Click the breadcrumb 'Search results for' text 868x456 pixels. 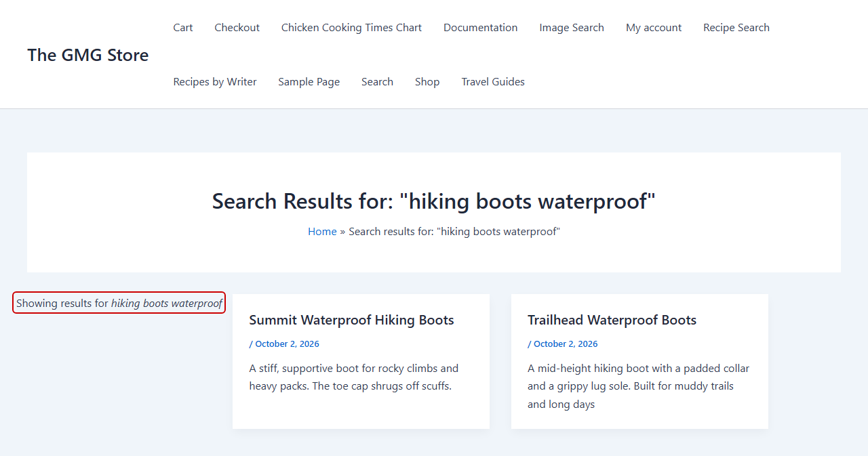(x=454, y=232)
